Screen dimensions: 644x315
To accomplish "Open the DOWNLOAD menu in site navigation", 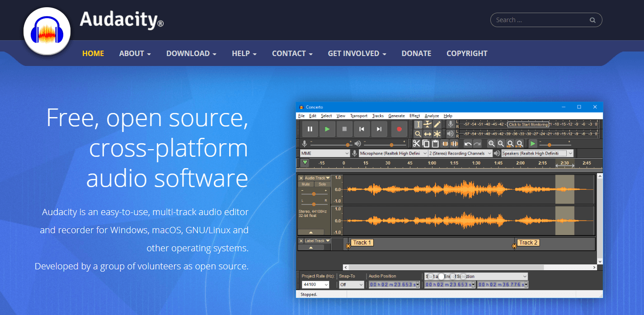I will coord(191,53).
